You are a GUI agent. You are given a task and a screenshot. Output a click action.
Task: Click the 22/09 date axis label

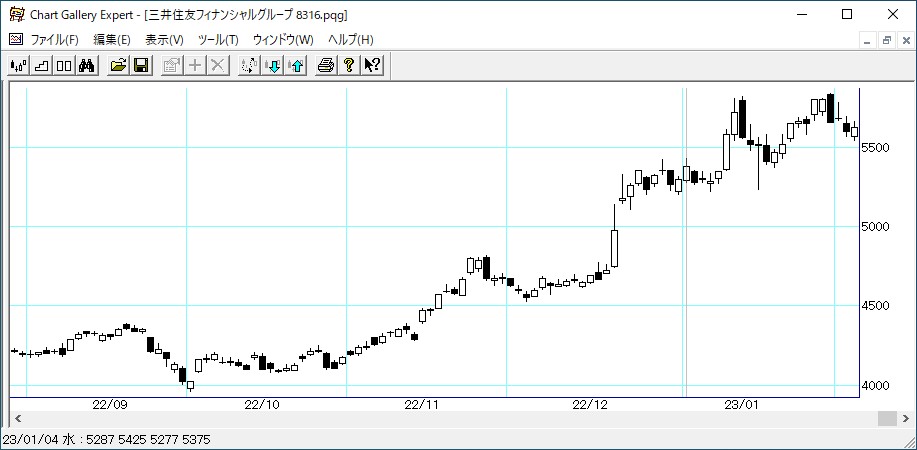pyautogui.click(x=109, y=404)
